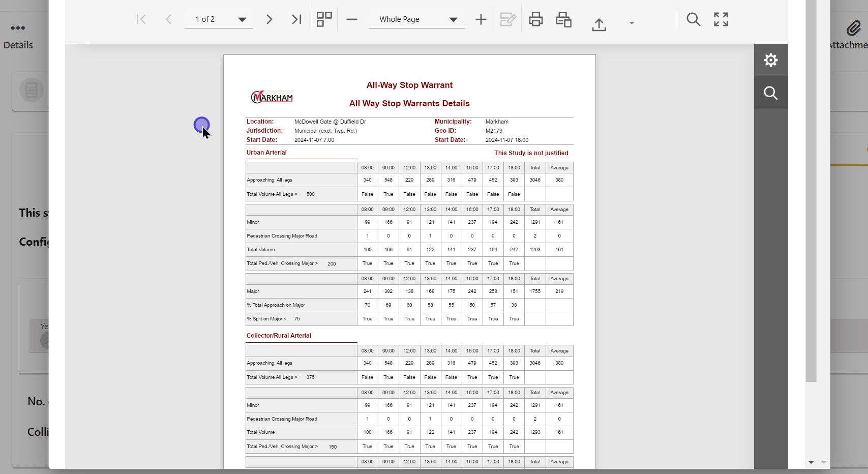The height and width of the screenshot is (474, 868).
Task: Click the export upload icon
Action: (x=599, y=24)
